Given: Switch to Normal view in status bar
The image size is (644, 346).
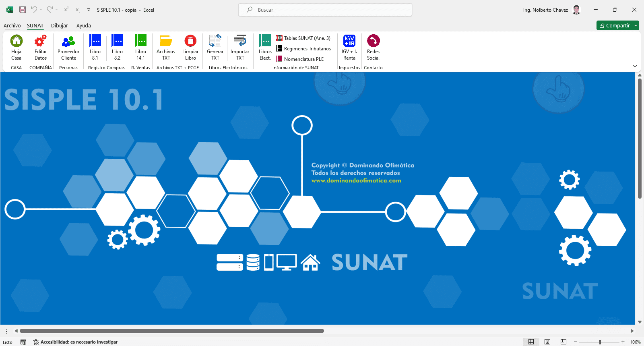Looking at the screenshot, I should (531, 342).
